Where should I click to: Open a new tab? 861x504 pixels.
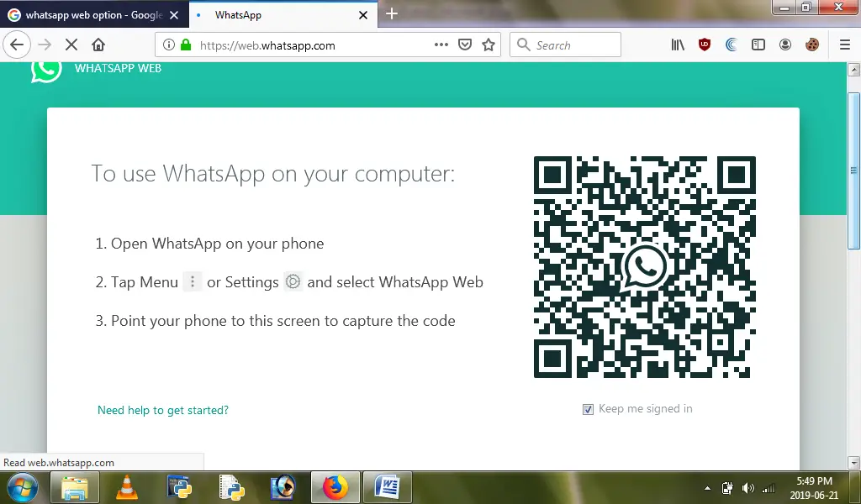coord(392,14)
